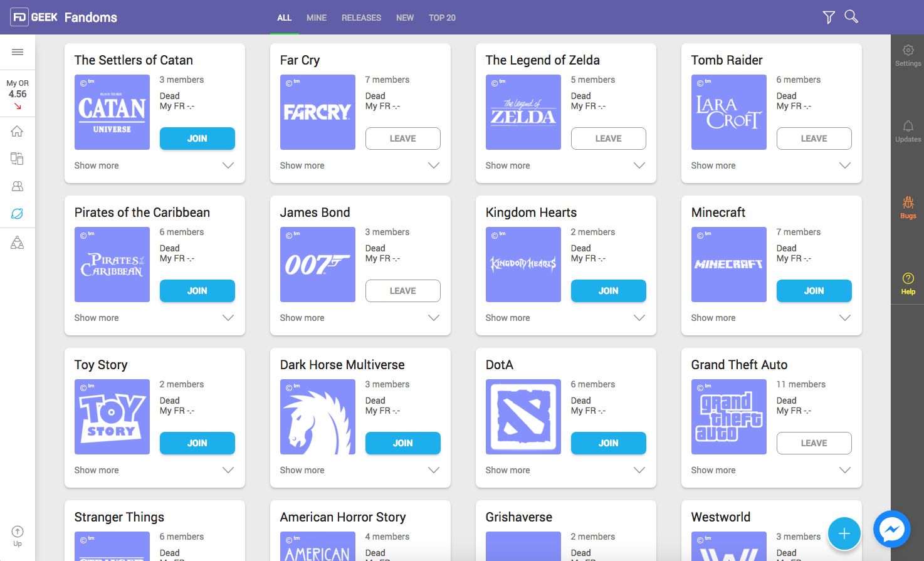Join the Kingdom Hearts fandom
This screenshot has height=561, width=924.
pos(608,290)
